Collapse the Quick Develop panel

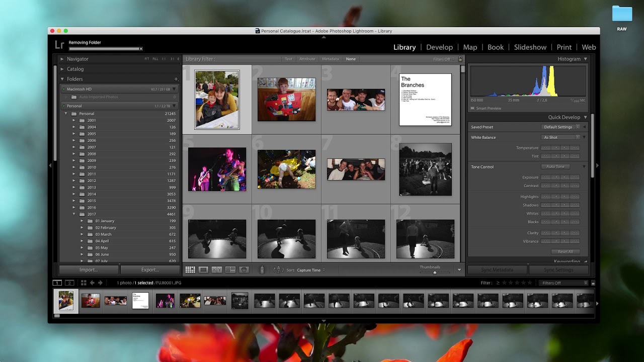[585, 117]
